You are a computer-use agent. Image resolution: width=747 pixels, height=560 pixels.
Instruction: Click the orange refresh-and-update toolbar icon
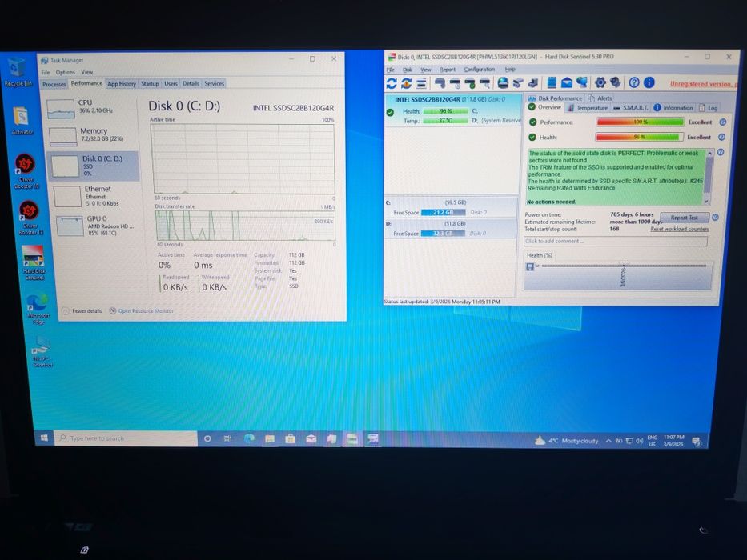[406, 83]
